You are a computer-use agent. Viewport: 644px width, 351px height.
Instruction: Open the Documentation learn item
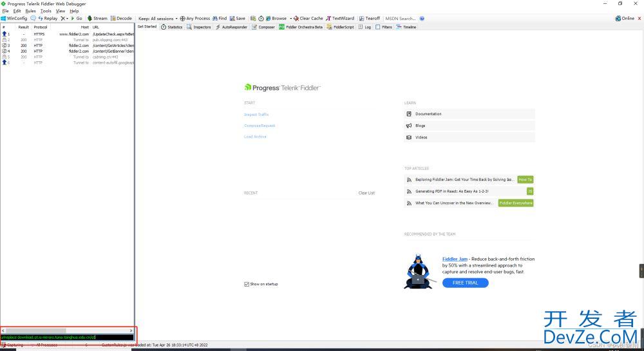pos(469,114)
